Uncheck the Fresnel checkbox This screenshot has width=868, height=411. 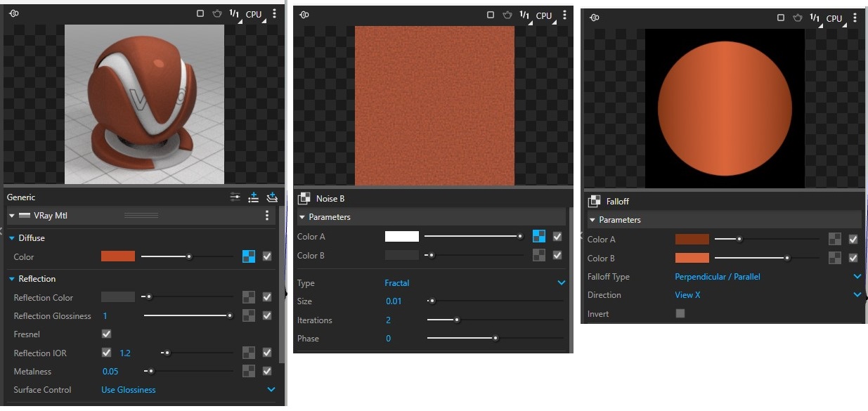(107, 334)
